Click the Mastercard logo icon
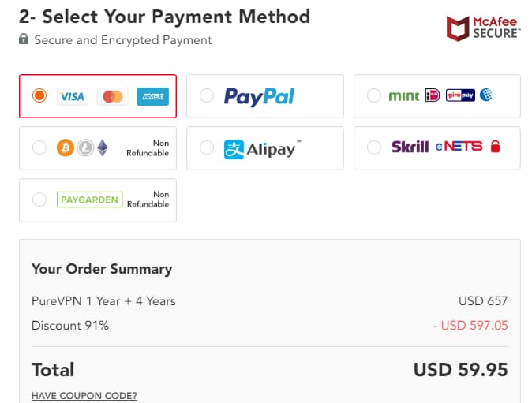The width and height of the screenshot is (532, 403). 113,96
